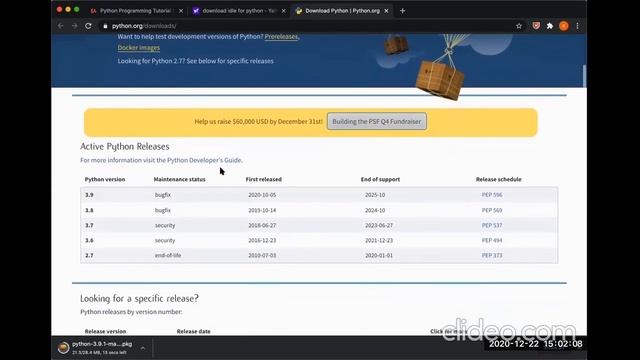Open the orange profile avatar
This screenshot has height=360, width=640.
tap(564, 26)
